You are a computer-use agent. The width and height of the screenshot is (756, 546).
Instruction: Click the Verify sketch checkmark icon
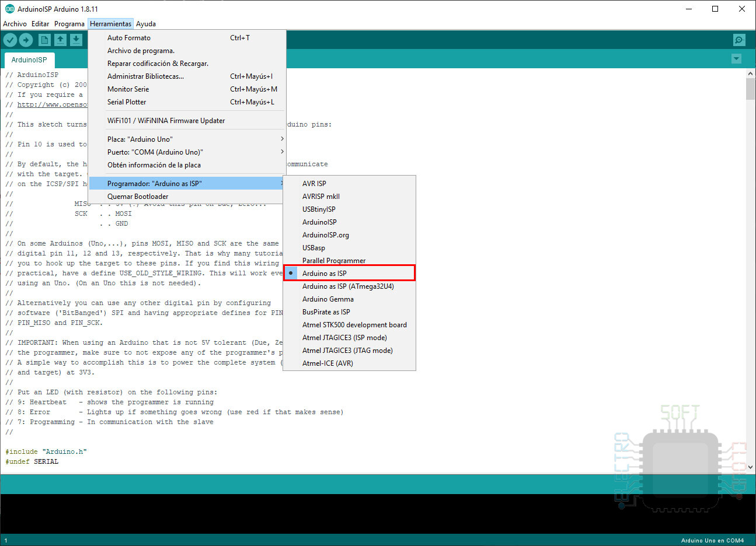point(10,40)
